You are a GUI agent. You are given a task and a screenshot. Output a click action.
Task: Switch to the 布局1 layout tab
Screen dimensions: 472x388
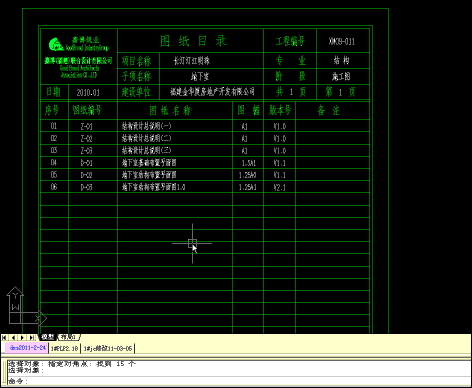pyautogui.click(x=69, y=337)
